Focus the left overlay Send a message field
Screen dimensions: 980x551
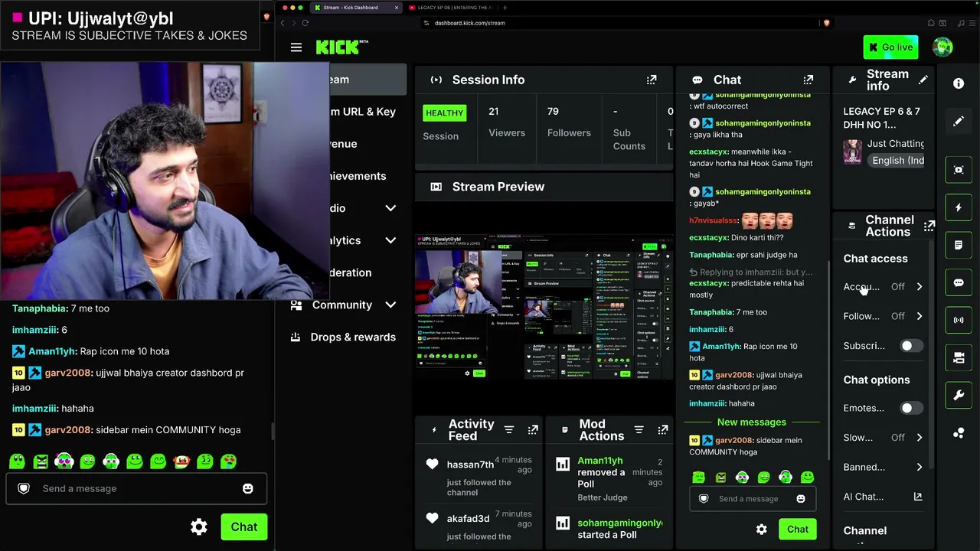[138, 488]
